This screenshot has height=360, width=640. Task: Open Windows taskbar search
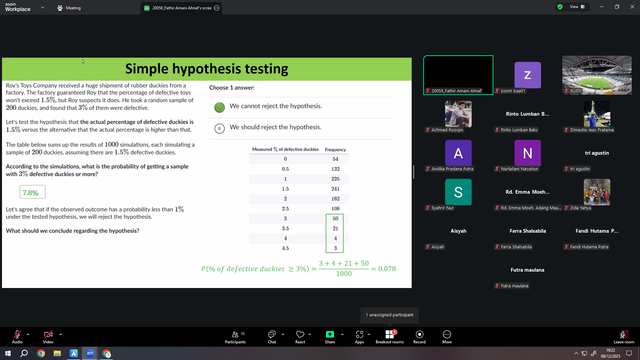24,353
